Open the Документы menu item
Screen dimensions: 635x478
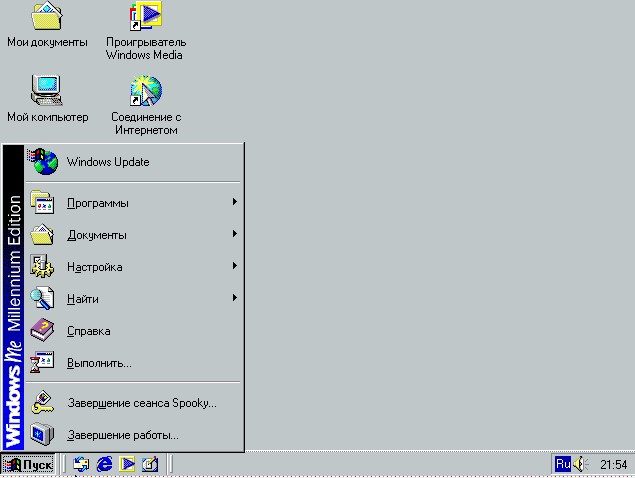pos(134,234)
